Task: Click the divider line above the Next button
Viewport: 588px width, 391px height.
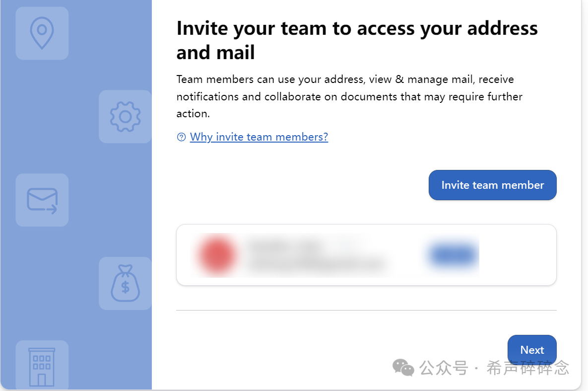Action: [366, 310]
